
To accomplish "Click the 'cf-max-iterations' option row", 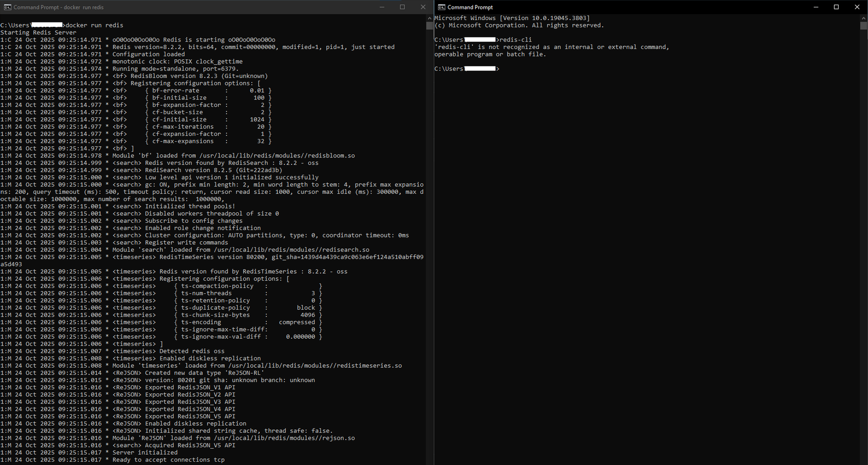I will (136, 127).
